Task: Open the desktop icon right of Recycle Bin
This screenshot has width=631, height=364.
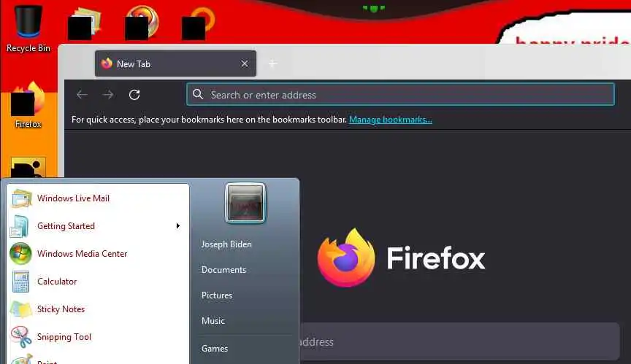Action: click(85, 23)
